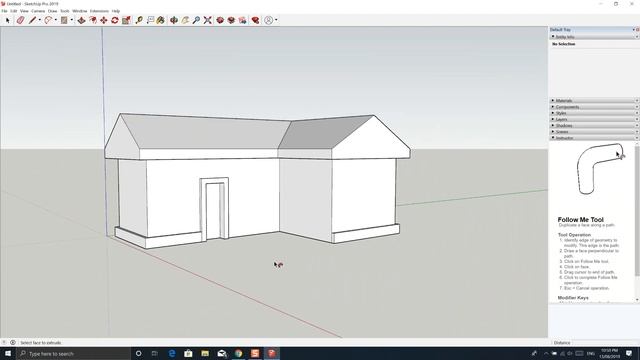
Task: Activate the Rotate tool
Action: point(115,20)
